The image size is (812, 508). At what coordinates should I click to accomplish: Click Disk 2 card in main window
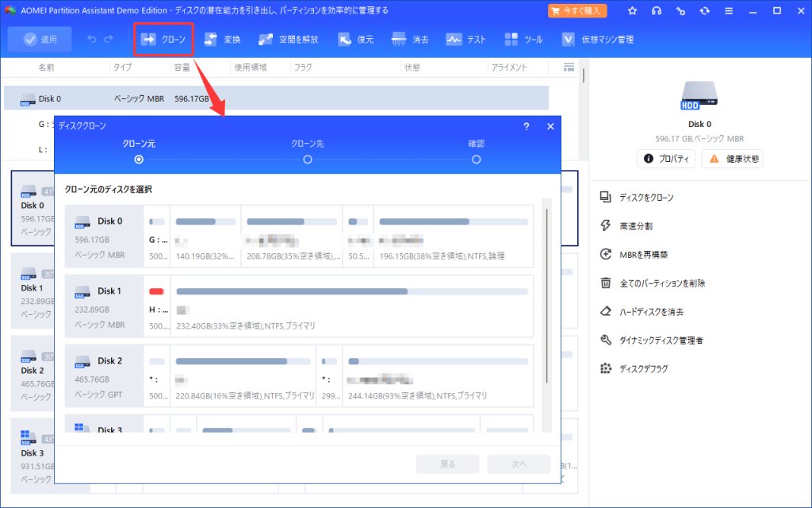click(x=32, y=373)
